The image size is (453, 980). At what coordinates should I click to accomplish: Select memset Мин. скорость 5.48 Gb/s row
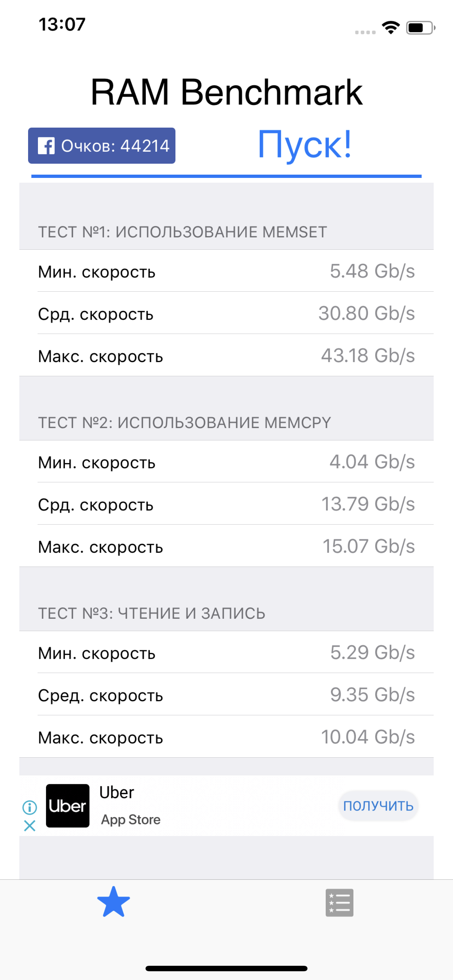click(x=226, y=271)
